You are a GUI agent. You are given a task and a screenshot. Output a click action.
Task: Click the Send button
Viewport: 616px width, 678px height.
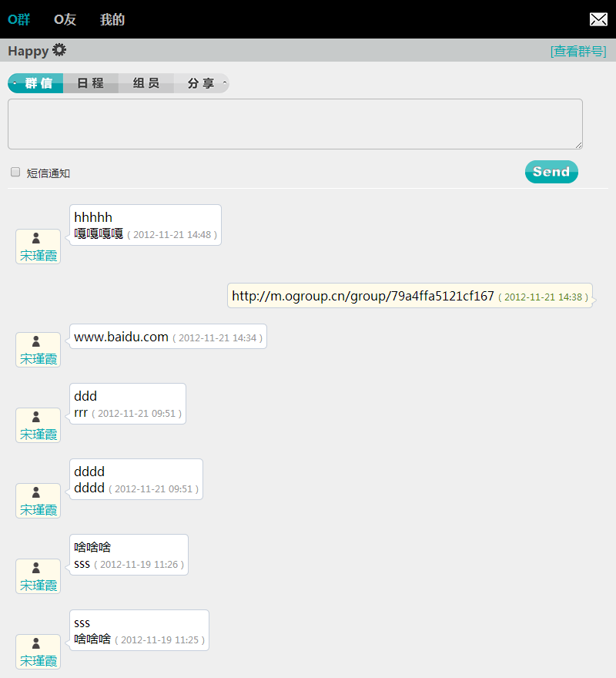coord(551,172)
